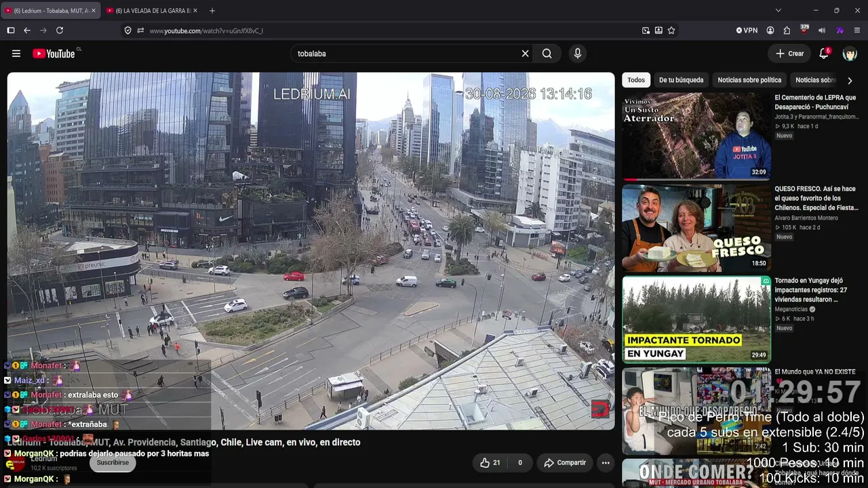Viewport: 868px width, 488px height.
Task: Share the video with Compartir
Action: click(564, 463)
